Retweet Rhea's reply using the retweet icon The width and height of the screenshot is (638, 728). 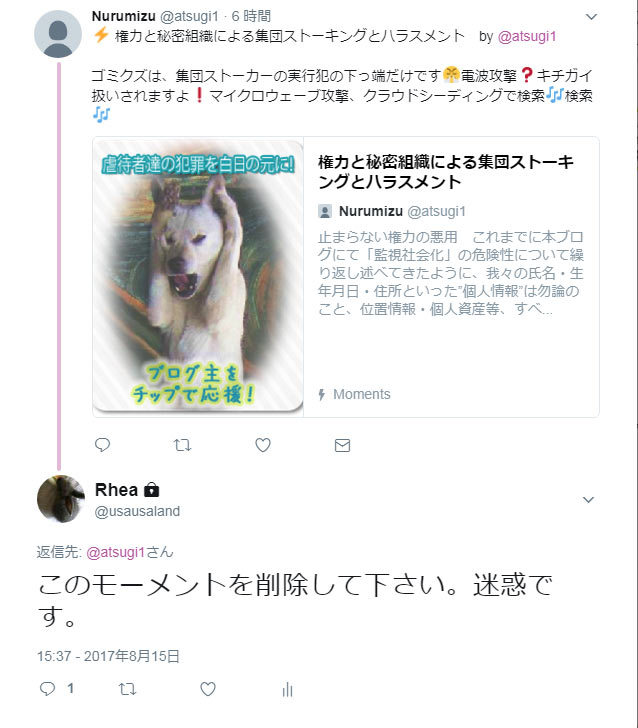127,689
